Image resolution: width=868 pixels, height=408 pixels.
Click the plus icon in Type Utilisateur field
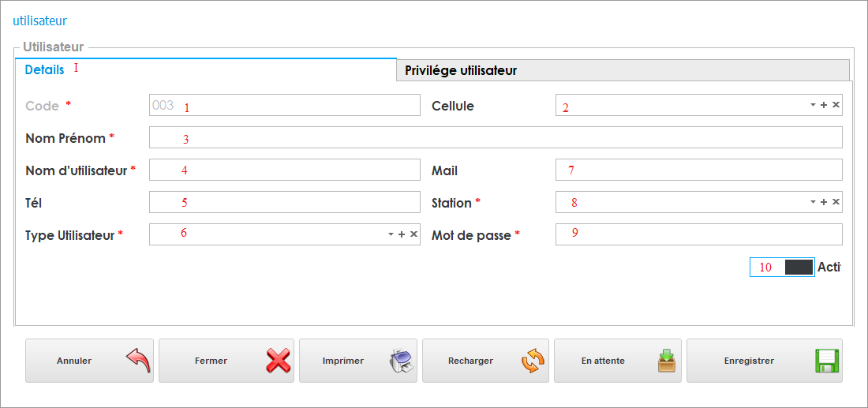click(x=402, y=234)
